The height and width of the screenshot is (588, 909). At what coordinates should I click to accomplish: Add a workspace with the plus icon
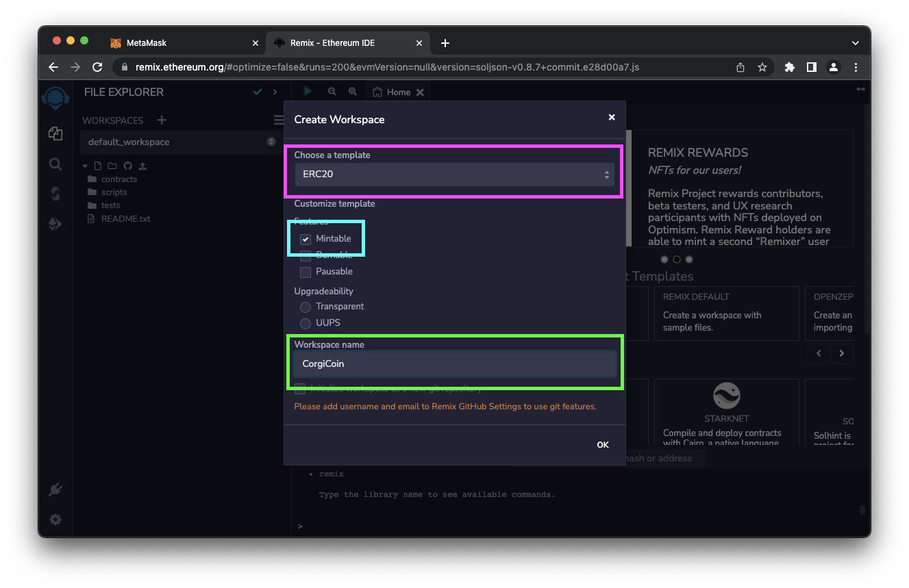click(x=162, y=120)
